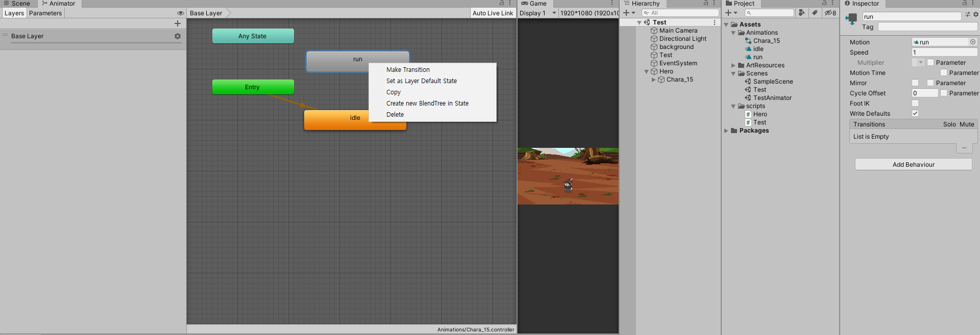The width and height of the screenshot is (980, 335).
Task: Open Project panel three-dot options menu
Action: [x=832, y=3]
